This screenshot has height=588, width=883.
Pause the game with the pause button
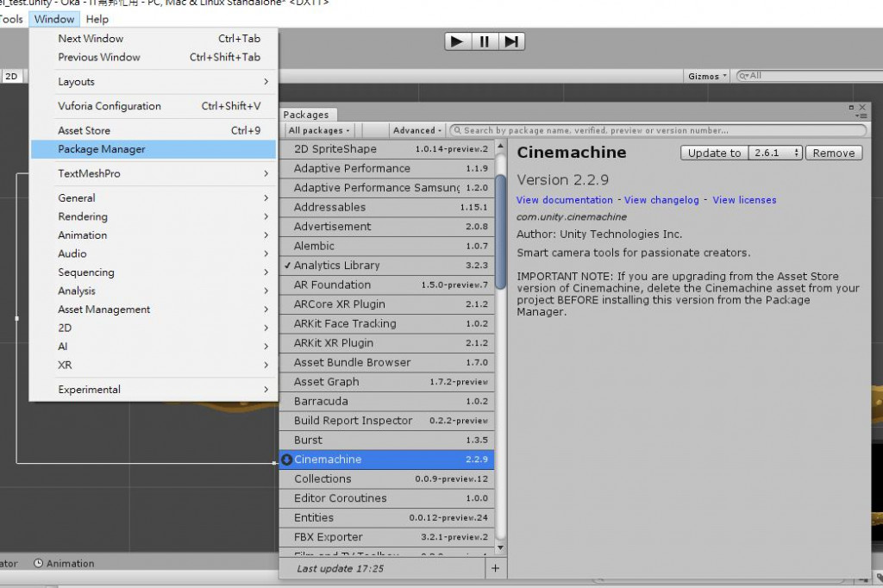tap(485, 41)
